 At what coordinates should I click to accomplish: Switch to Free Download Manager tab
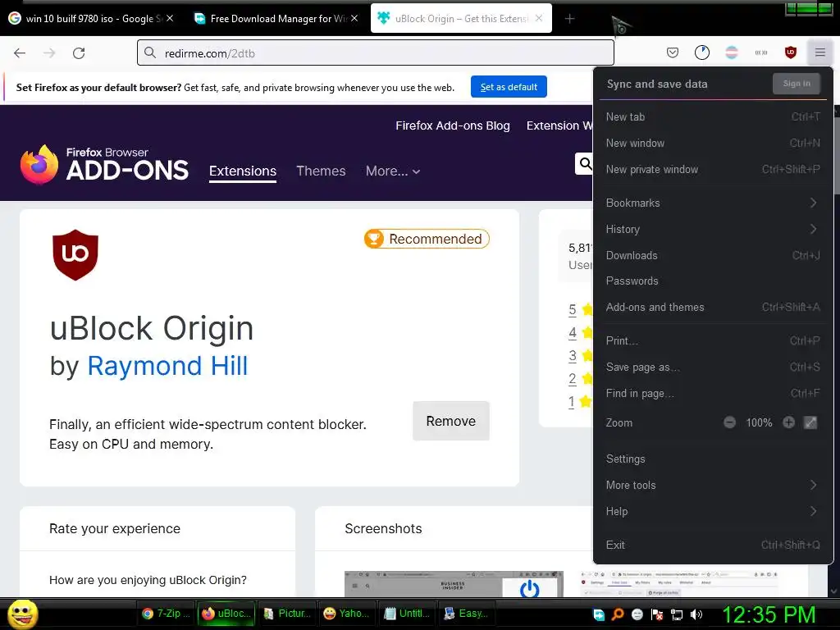[276, 18]
